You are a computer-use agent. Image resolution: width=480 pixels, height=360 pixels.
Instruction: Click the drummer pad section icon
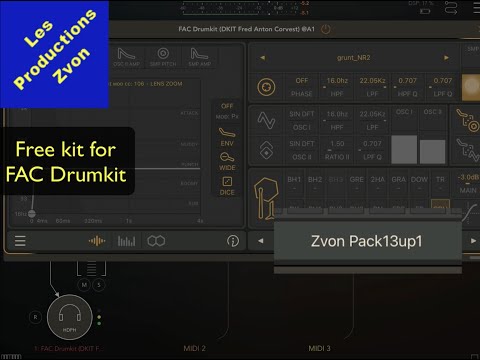266,198
